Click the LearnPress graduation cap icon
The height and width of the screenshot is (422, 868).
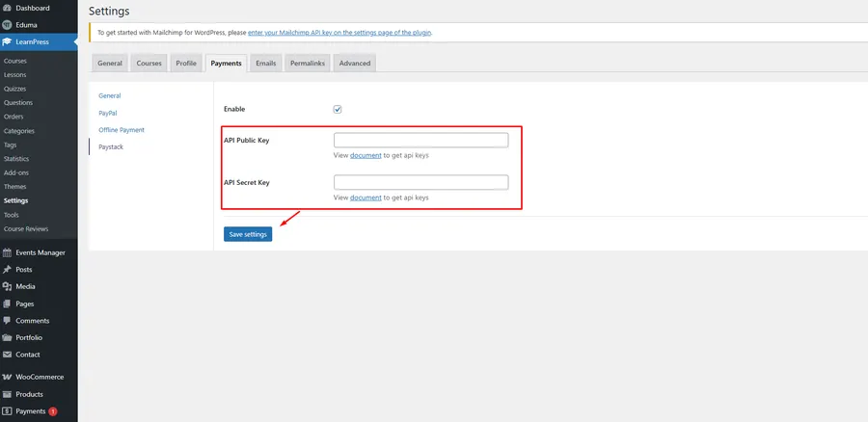(x=7, y=41)
